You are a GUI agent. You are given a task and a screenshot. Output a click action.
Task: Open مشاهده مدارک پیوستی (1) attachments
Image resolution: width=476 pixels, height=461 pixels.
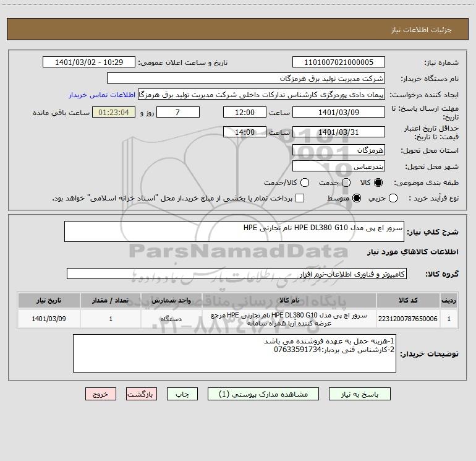click(263, 394)
